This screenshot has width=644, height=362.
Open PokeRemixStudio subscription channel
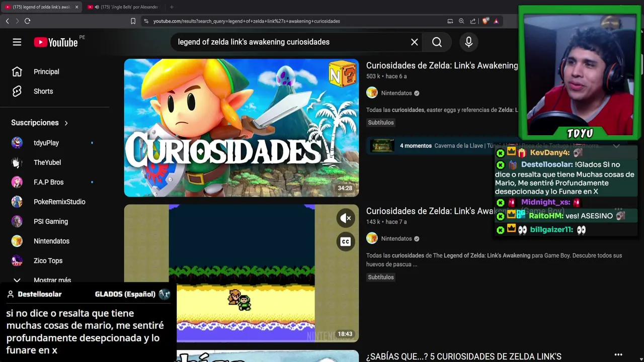pyautogui.click(x=59, y=202)
